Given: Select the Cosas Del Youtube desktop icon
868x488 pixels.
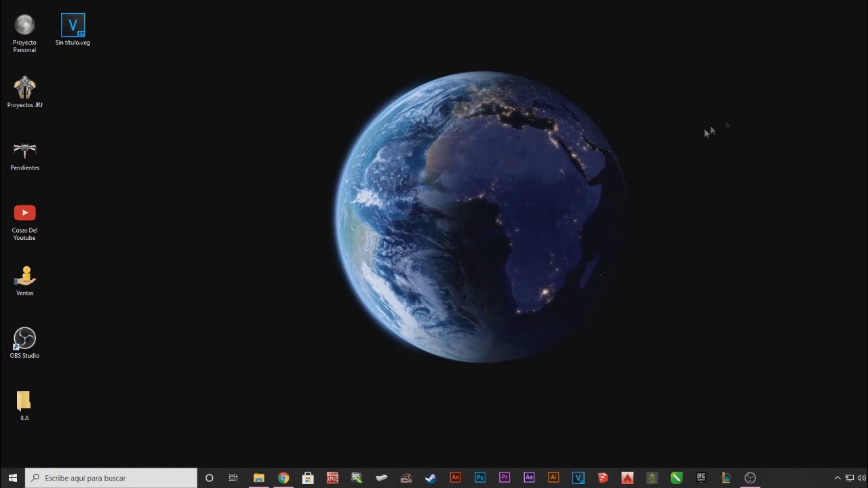Looking at the screenshot, I should (x=24, y=222).
